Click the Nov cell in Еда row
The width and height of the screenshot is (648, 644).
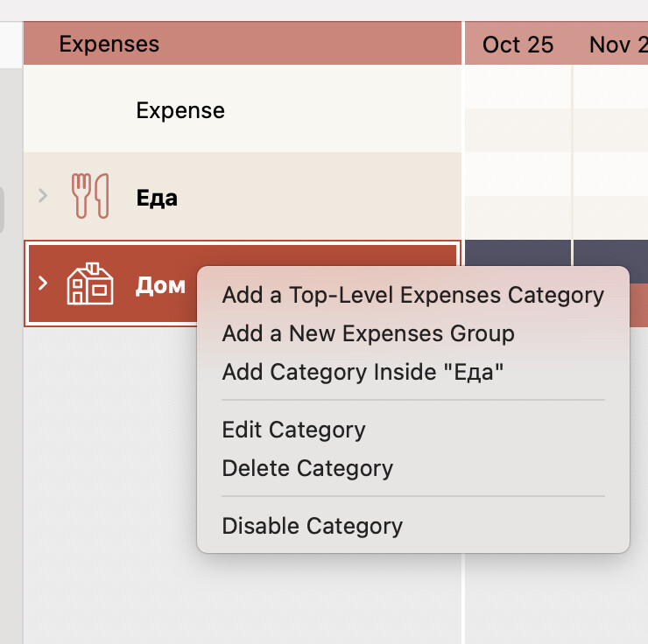pos(611,196)
